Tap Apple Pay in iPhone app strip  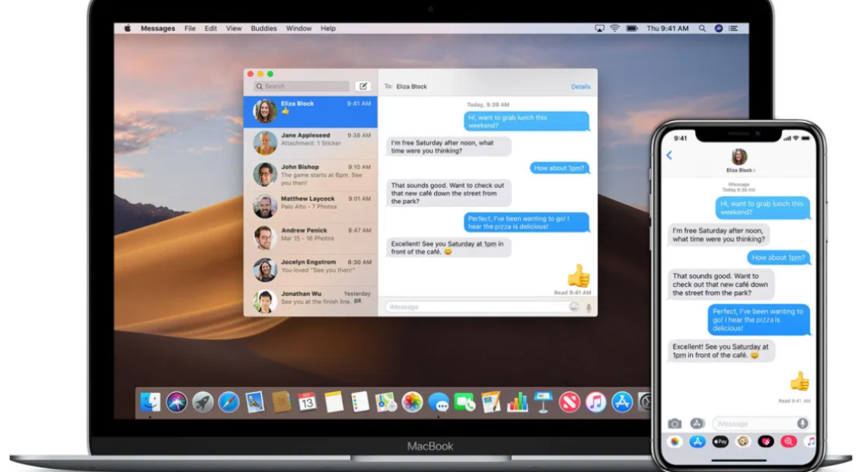coord(720,442)
